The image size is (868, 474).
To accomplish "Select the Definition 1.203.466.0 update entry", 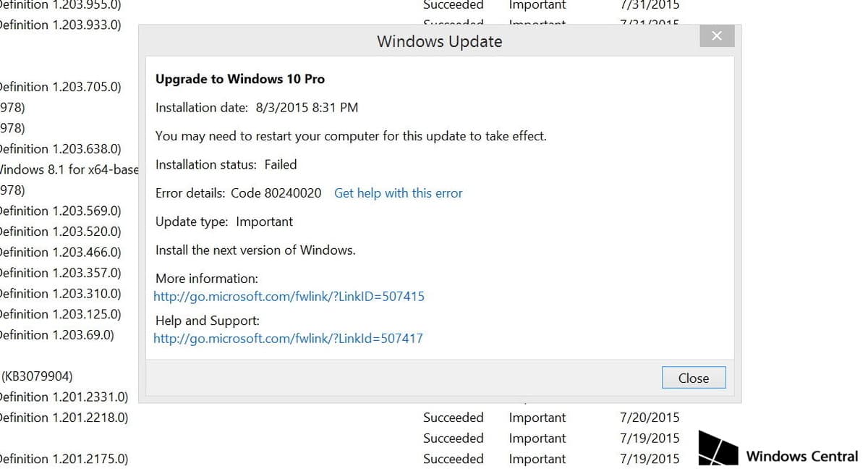I will tap(60, 253).
